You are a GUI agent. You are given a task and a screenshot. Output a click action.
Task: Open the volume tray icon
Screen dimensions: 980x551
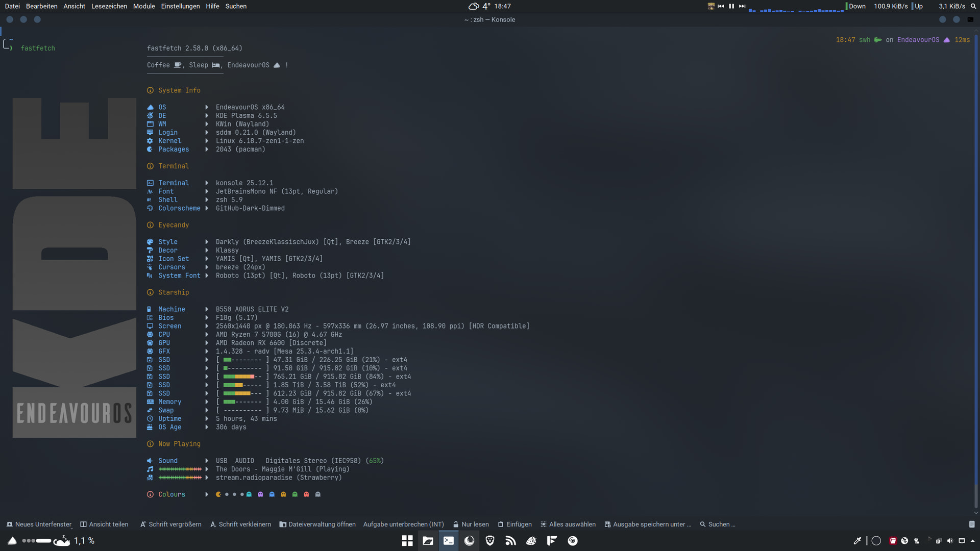(950, 541)
